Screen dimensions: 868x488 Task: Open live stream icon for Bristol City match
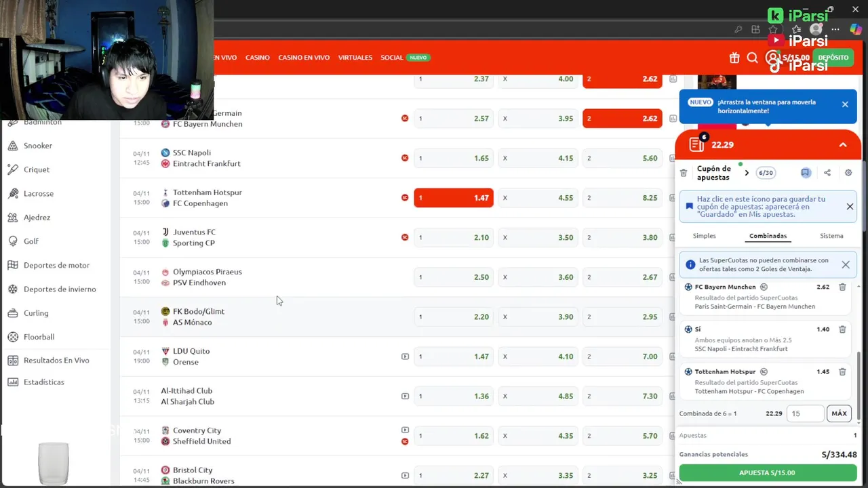(x=405, y=475)
